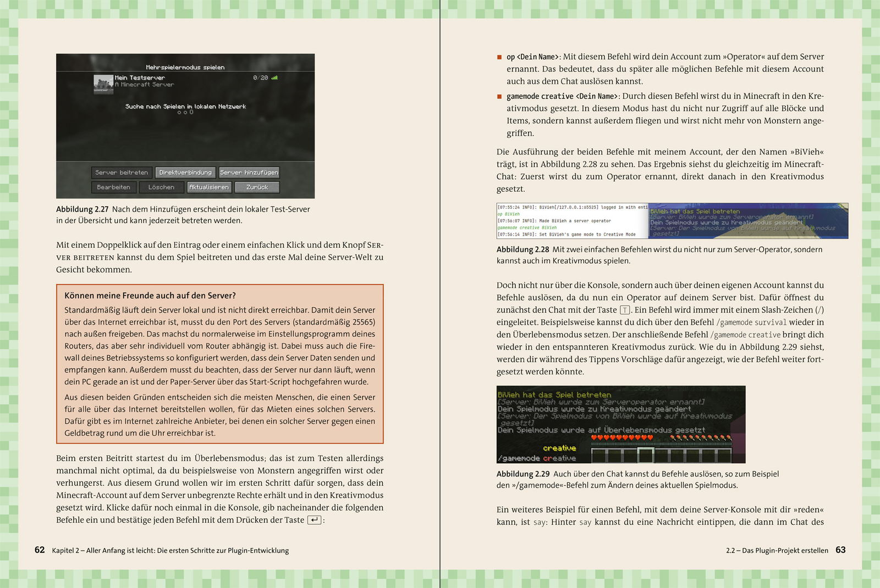Click the green signal bars icon beside 0/20
Viewport: 880px width, 588px height.
click(x=274, y=77)
